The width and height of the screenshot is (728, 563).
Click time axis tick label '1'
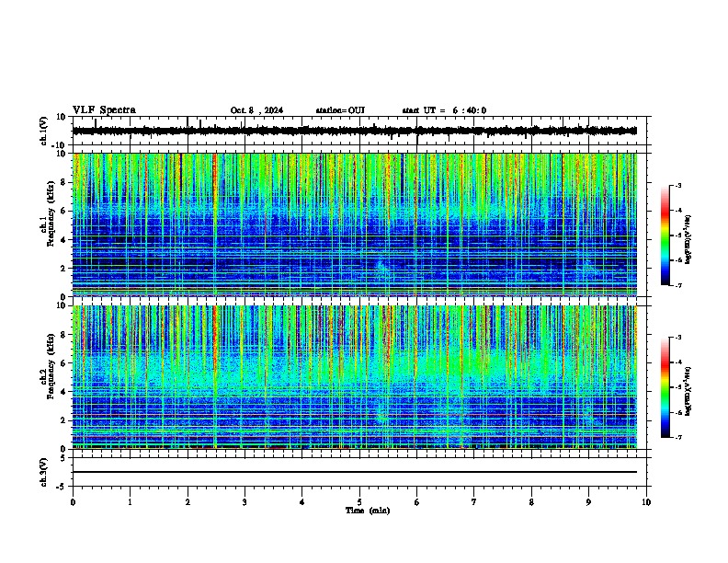(x=130, y=502)
